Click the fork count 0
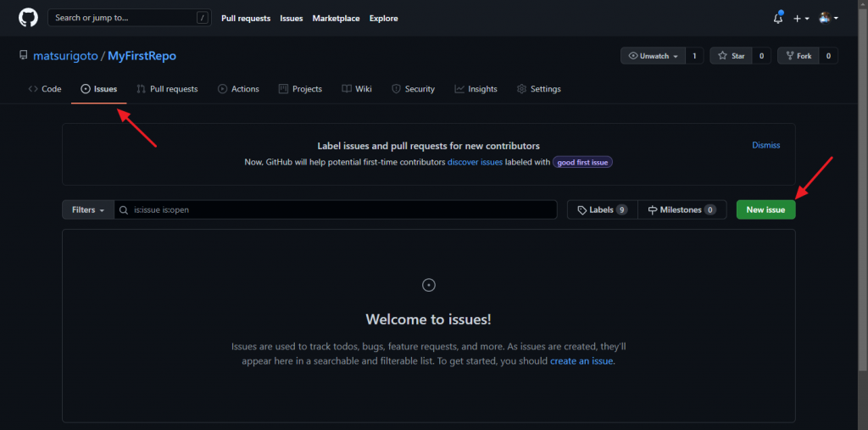Viewport: 868px width, 430px height. (x=828, y=56)
